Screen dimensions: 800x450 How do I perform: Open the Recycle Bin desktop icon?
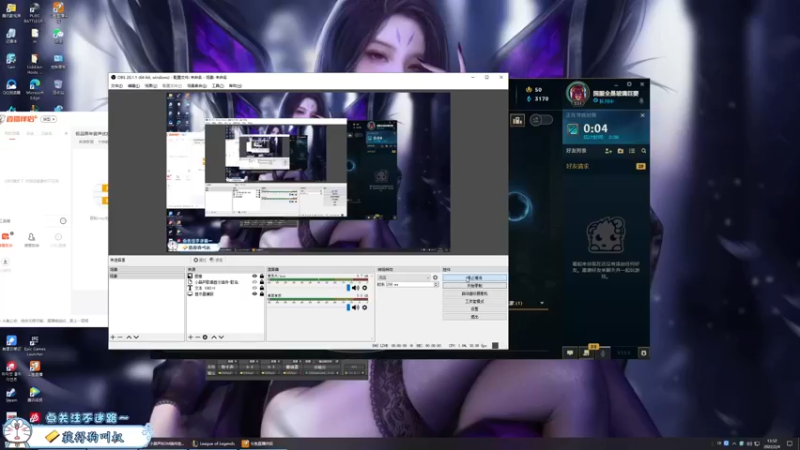[x=58, y=87]
